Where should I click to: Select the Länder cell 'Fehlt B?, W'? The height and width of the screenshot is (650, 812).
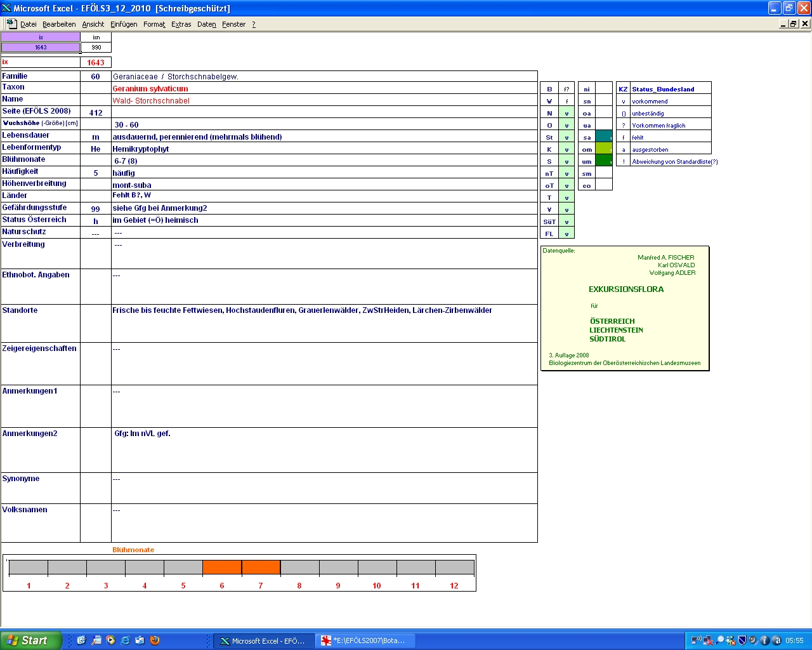point(324,196)
